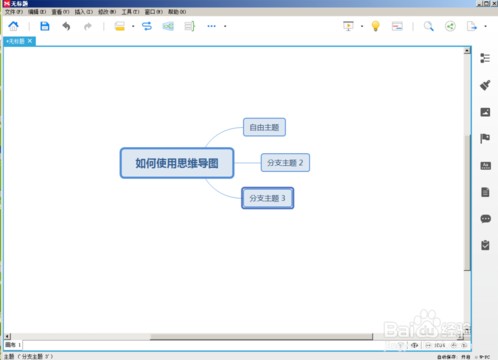Click the scroll-up arrow at canvas top right

[467, 51]
